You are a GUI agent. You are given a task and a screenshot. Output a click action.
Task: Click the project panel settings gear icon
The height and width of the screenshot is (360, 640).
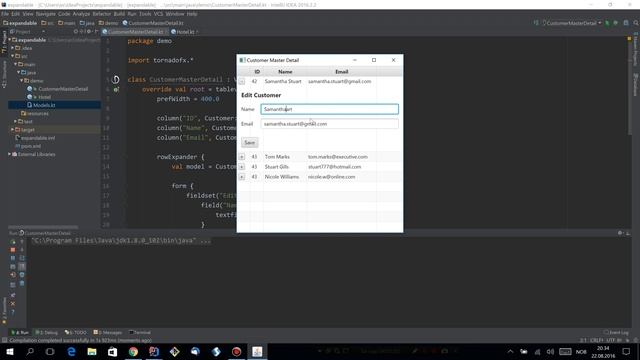89,31
